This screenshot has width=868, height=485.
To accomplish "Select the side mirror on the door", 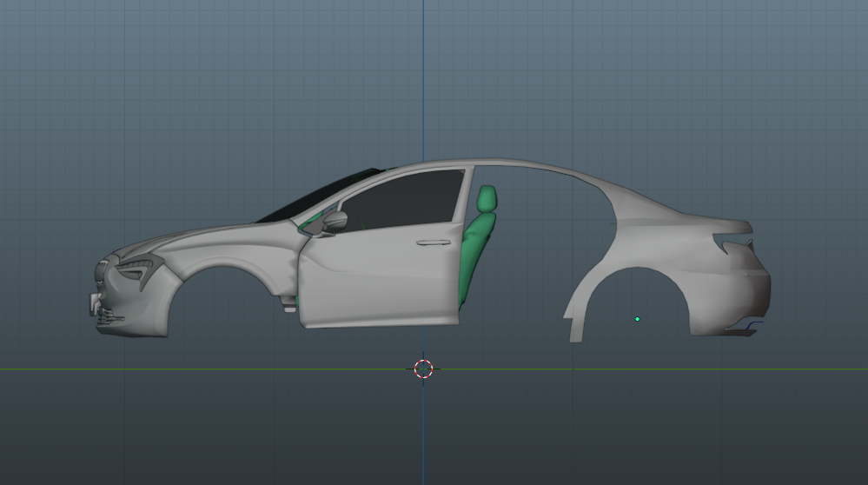I will [x=335, y=222].
